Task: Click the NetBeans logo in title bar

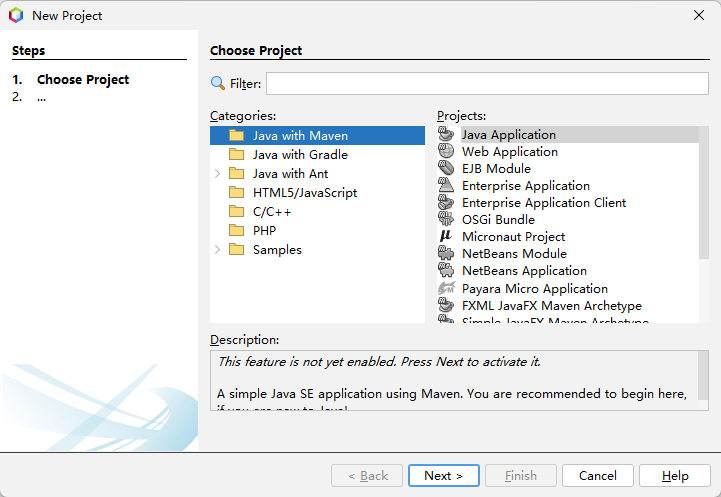Action: [16, 15]
